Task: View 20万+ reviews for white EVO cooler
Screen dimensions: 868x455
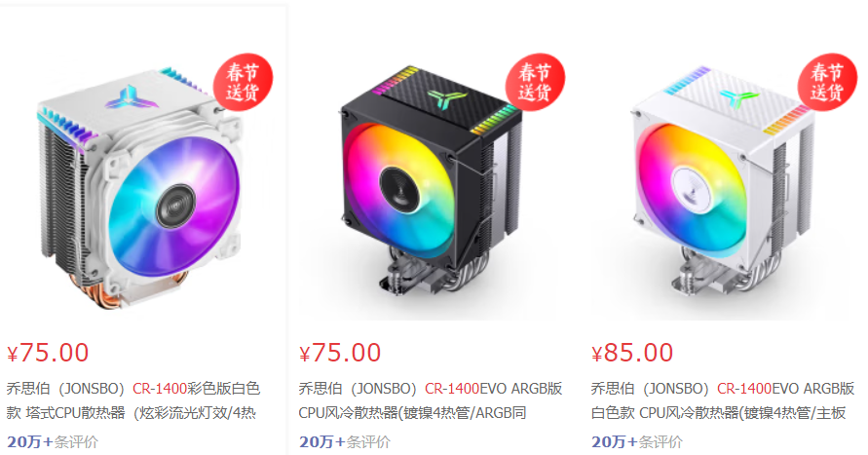Action: point(637,441)
